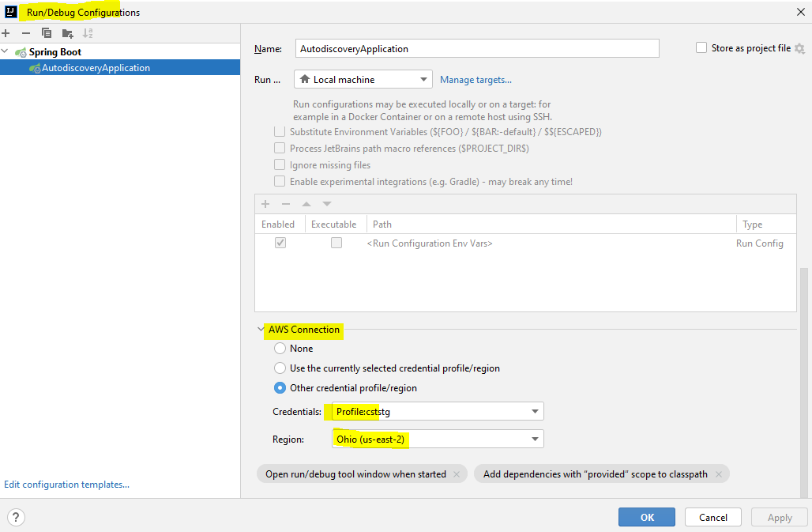Click the Cancel button
The image size is (812, 532).
(713, 517)
